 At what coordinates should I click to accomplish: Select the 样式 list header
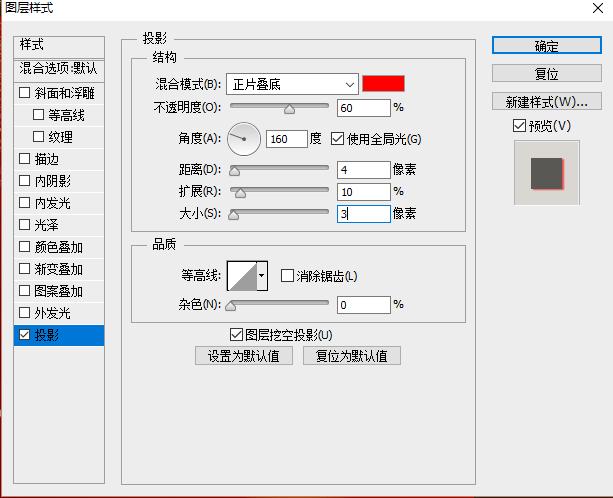tap(59, 47)
